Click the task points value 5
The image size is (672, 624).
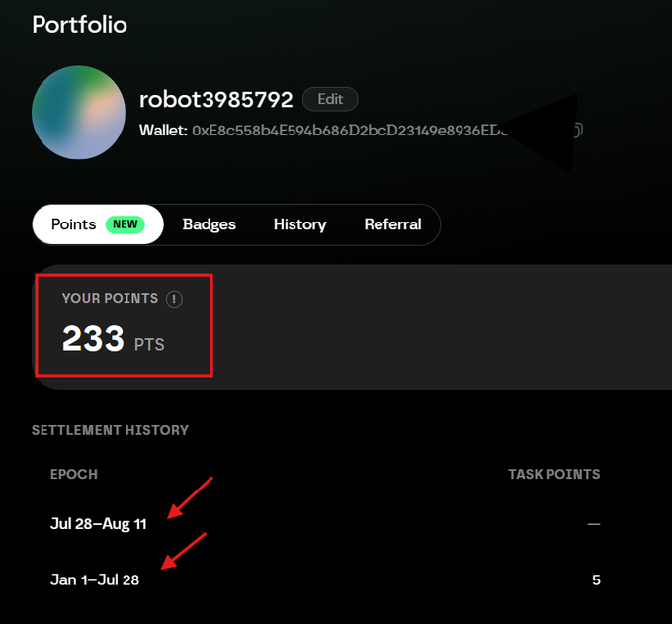tap(596, 580)
